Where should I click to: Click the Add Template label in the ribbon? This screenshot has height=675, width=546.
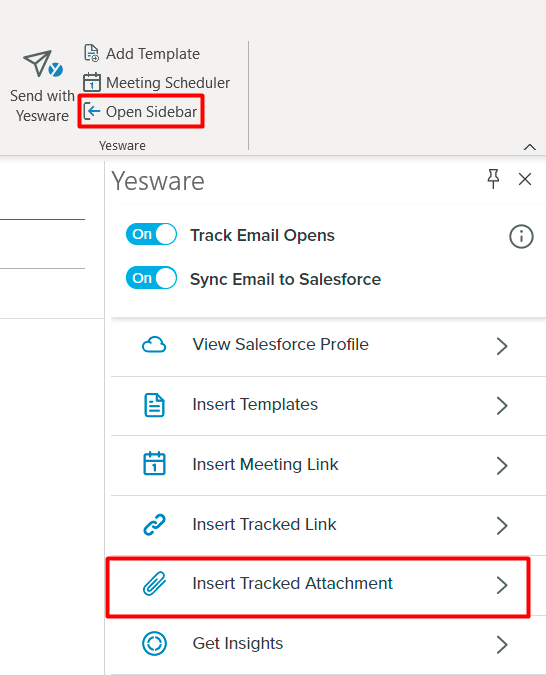[x=153, y=54]
